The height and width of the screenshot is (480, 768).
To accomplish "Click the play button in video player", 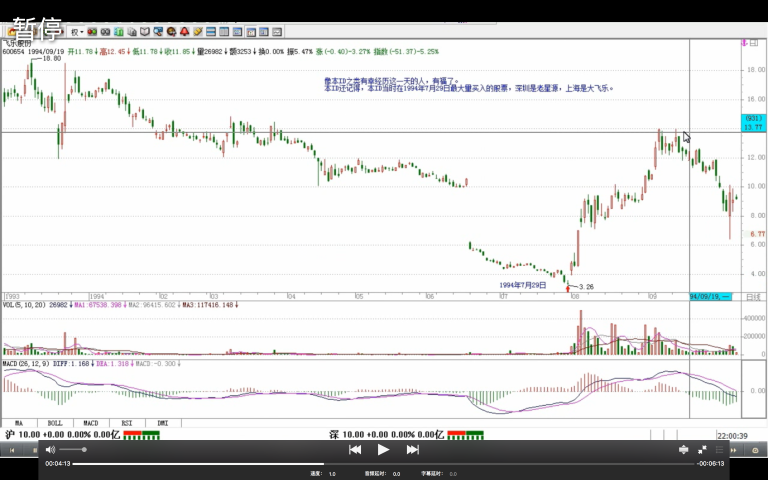I will (x=383, y=450).
